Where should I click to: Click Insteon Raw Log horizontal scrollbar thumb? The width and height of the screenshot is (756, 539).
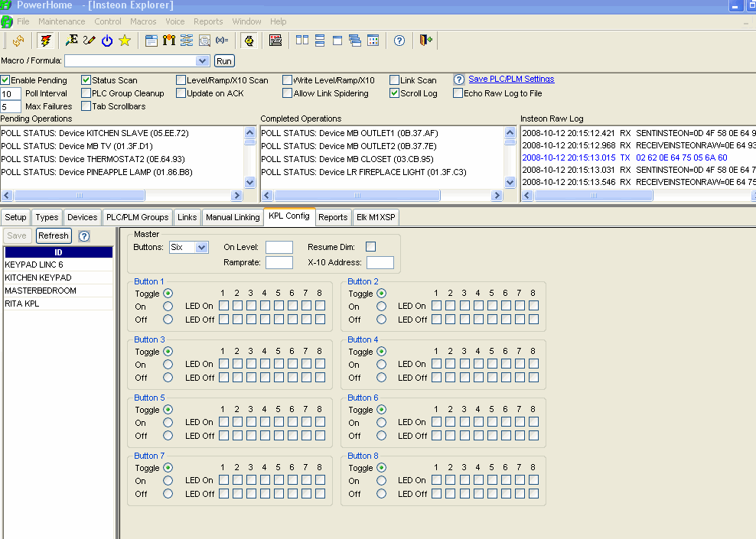[x=594, y=195]
